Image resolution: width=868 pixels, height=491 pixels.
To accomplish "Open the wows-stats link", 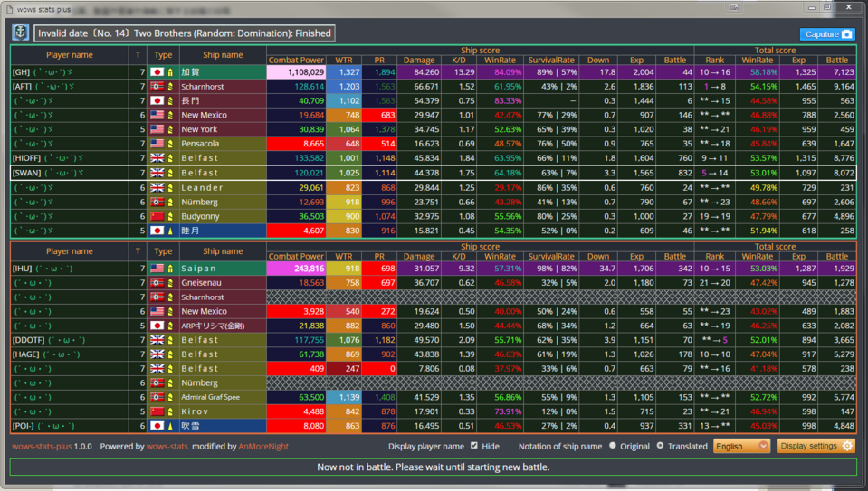I will point(167,446).
